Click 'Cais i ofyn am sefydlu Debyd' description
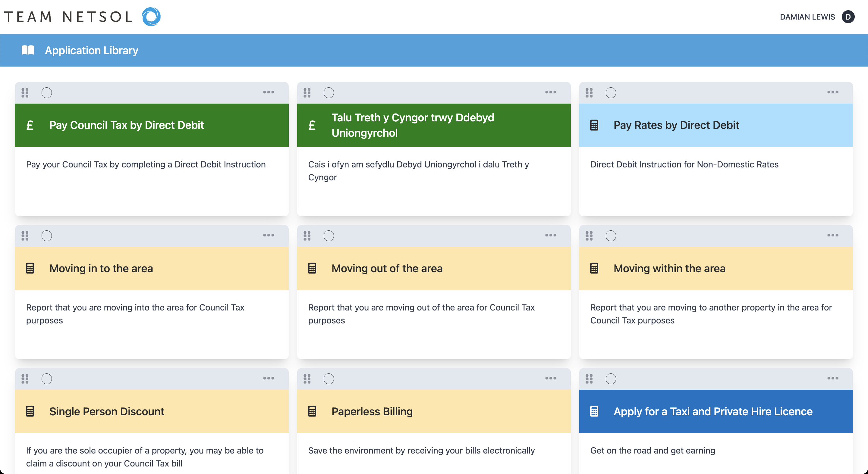 tap(419, 171)
